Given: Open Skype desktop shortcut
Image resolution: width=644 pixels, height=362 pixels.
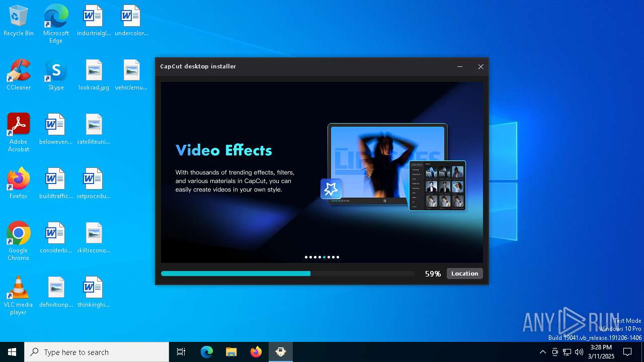Looking at the screenshot, I should coord(56,75).
